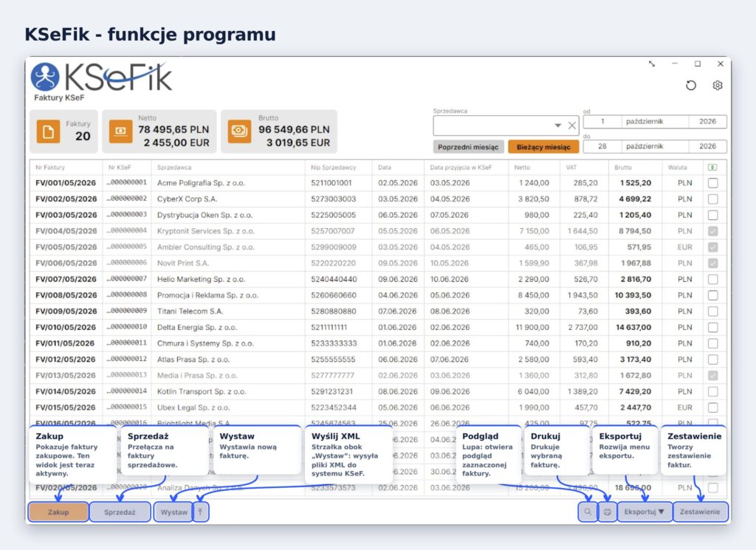This screenshot has width=756, height=550.
Task: Click the 'od' year field 2026
Action: pyautogui.click(x=707, y=122)
